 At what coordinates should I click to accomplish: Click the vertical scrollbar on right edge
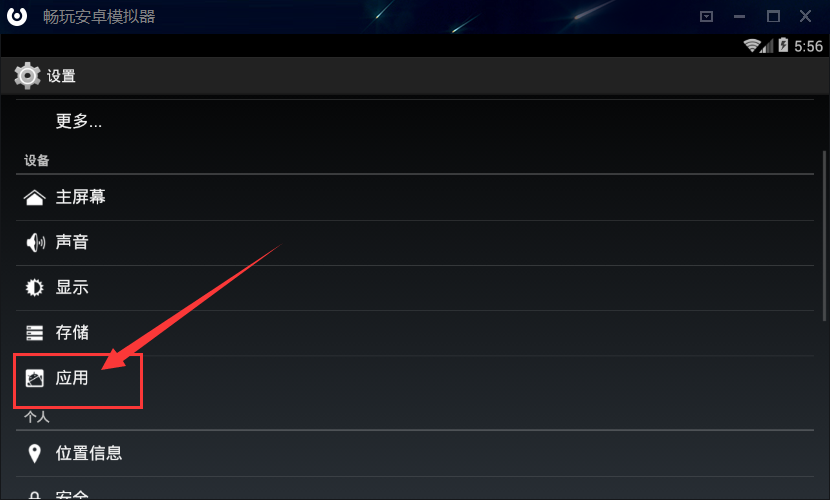coord(824,235)
